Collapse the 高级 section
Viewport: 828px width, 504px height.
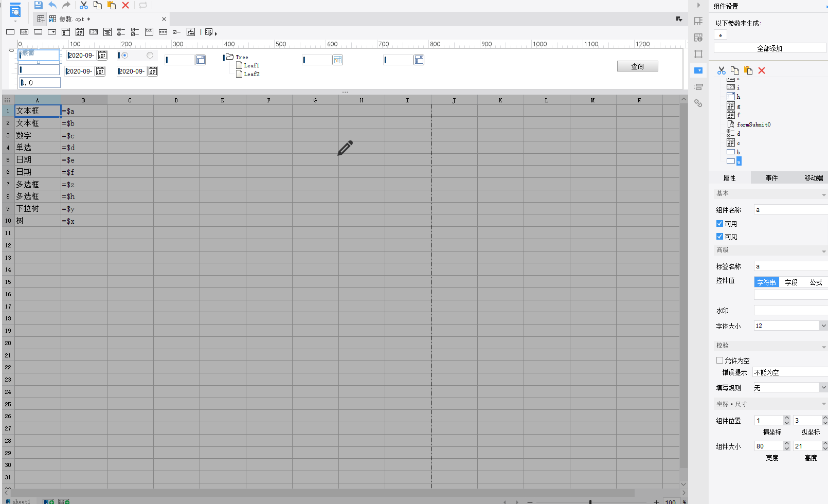click(x=823, y=251)
